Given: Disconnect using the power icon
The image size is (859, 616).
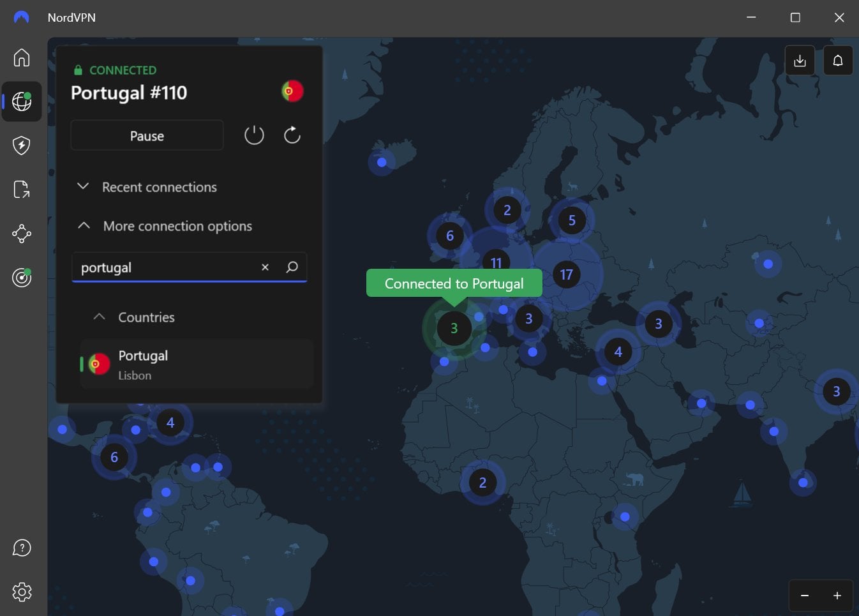Looking at the screenshot, I should point(254,135).
